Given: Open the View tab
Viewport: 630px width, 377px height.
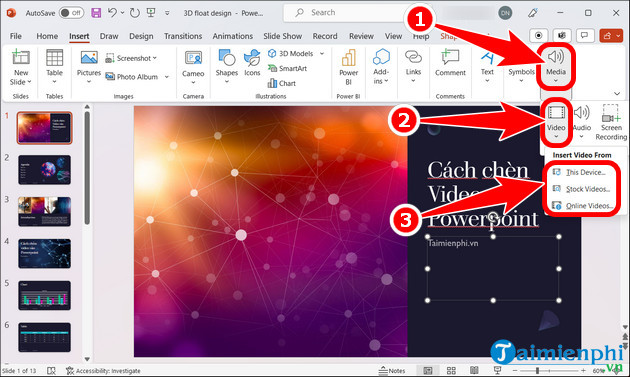Looking at the screenshot, I should [x=393, y=36].
